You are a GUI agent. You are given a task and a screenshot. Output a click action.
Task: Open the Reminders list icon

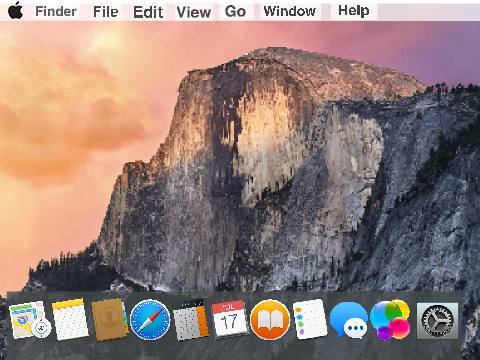[x=310, y=319]
